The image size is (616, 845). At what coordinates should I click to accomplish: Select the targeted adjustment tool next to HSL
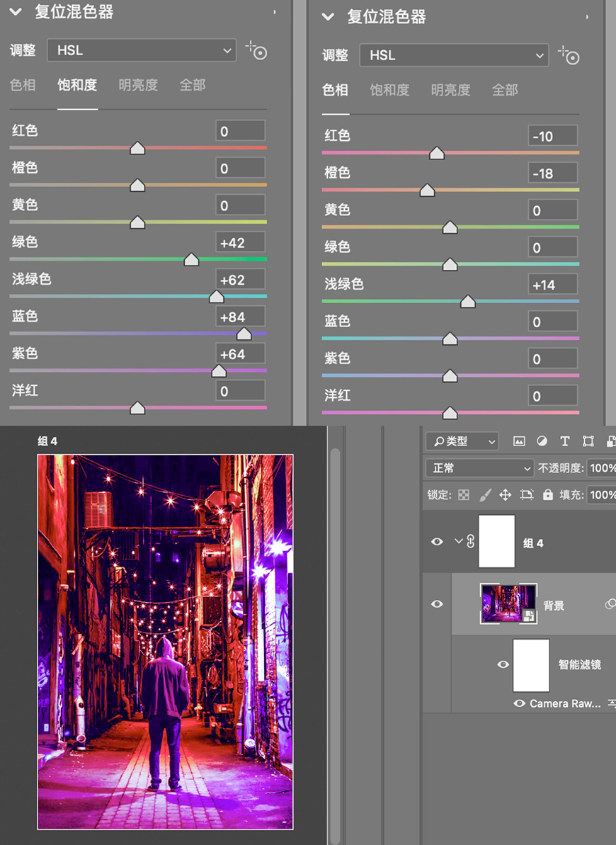pos(256,50)
